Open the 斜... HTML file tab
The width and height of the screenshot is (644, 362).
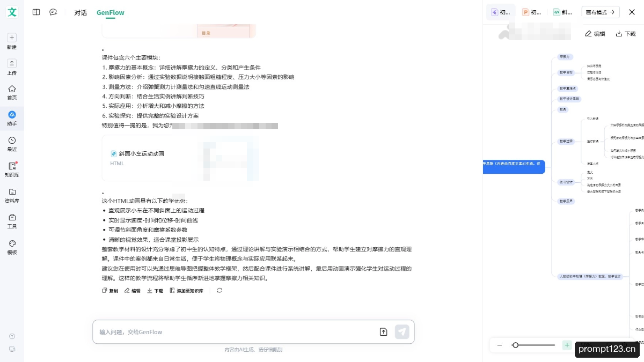pos(563,12)
